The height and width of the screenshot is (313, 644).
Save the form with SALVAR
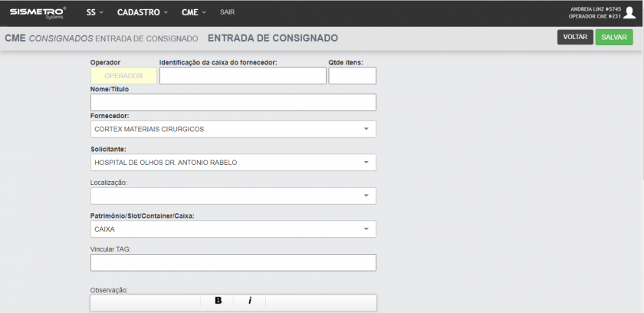[614, 37]
